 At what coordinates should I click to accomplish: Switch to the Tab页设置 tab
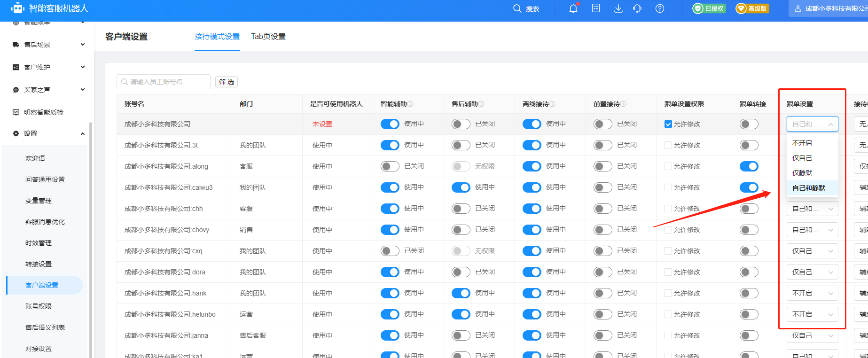[x=268, y=37]
